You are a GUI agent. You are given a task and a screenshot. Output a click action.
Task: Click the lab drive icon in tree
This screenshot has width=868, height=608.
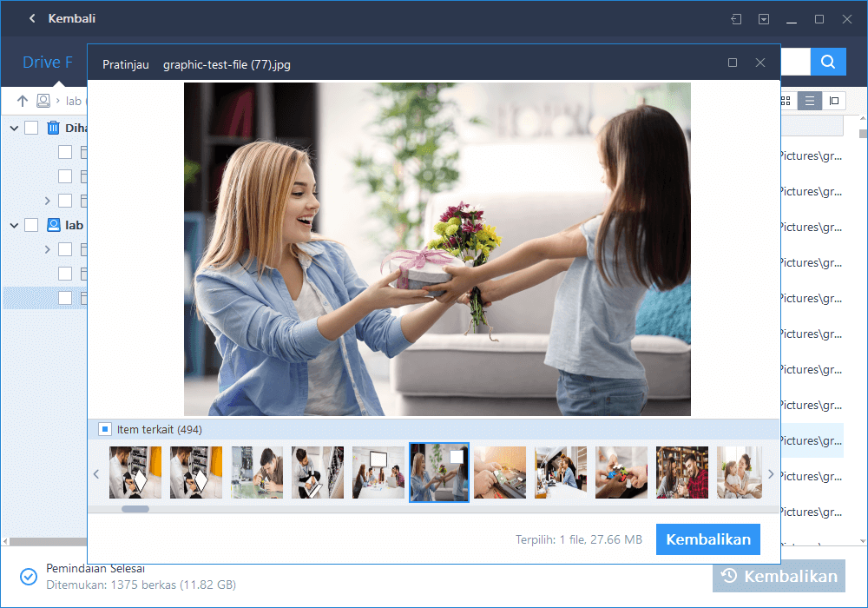coord(54,225)
